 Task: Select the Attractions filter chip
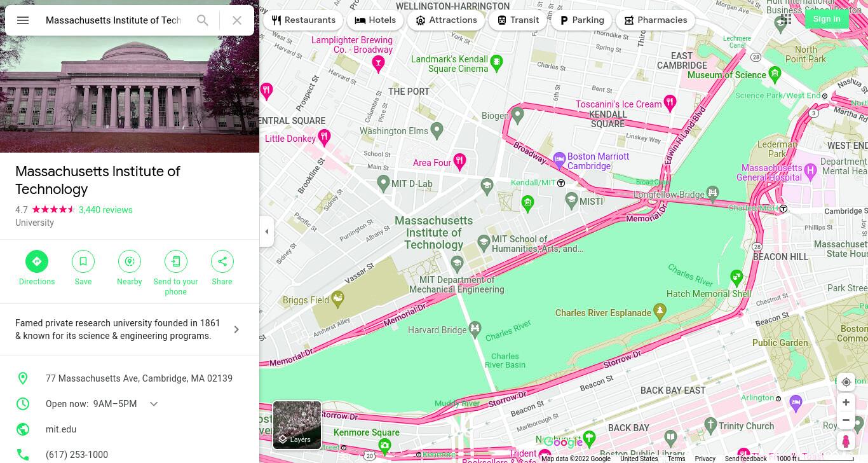click(446, 20)
